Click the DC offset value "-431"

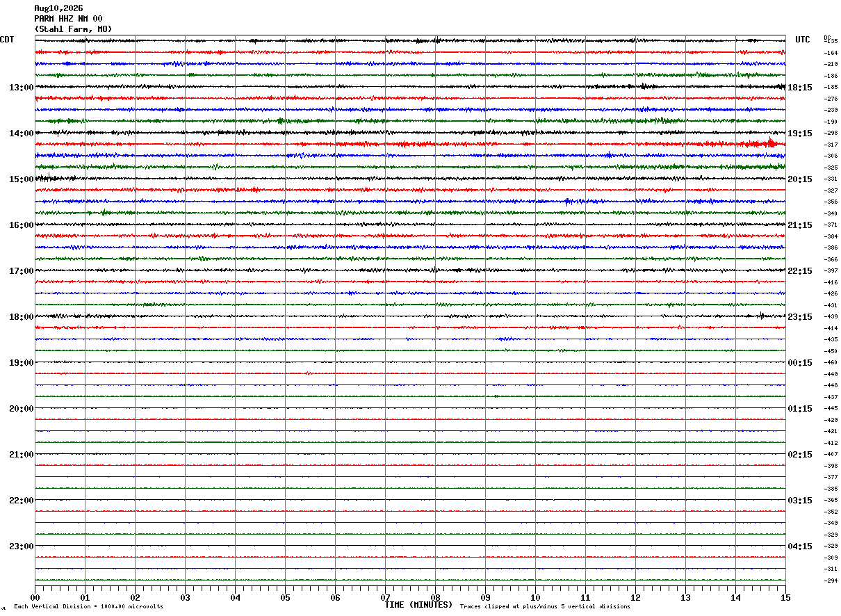pos(831,305)
